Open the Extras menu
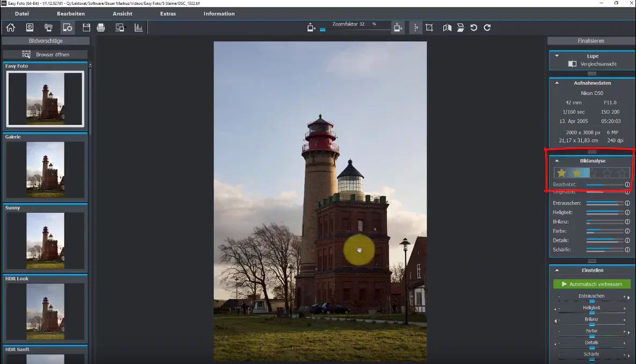 (x=168, y=13)
